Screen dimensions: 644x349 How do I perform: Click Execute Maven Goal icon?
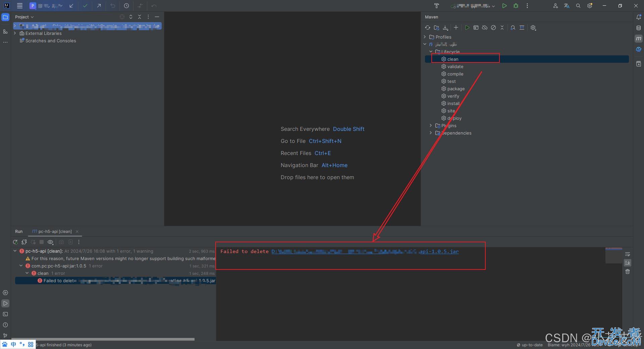[x=476, y=28]
